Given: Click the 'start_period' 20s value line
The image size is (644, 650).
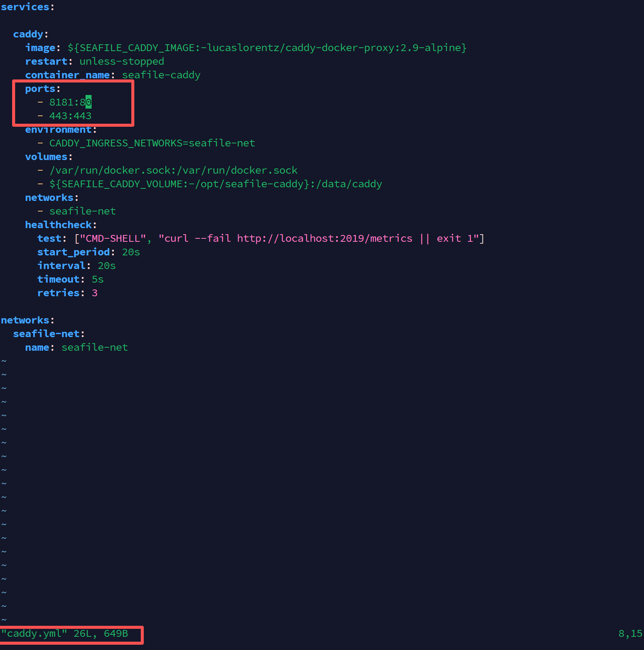Looking at the screenshot, I should [89, 252].
